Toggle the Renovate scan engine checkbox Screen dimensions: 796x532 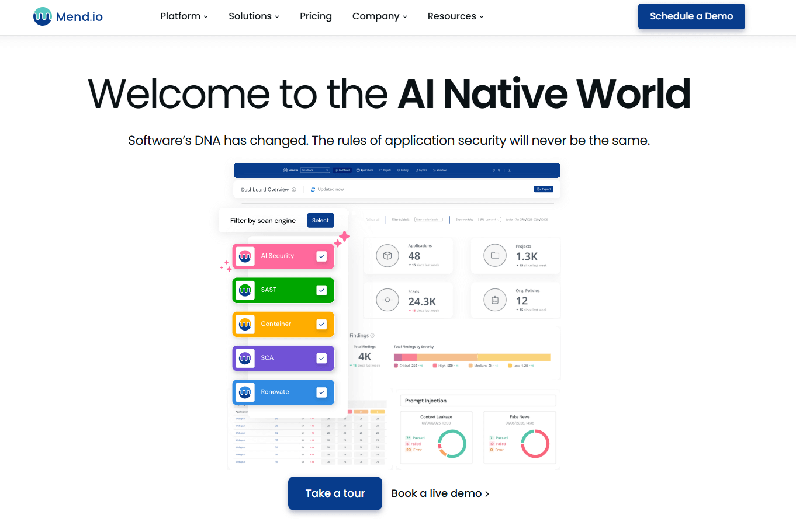tap(322, 392)
